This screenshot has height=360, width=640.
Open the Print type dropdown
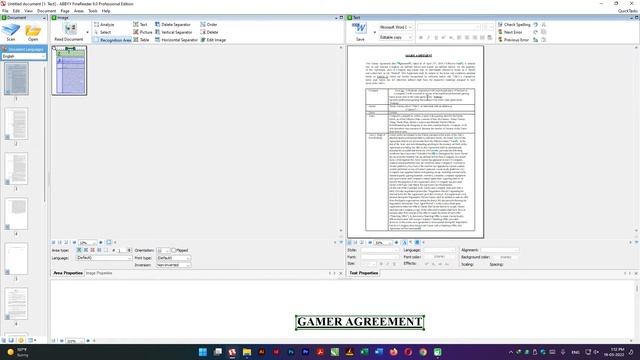(173, 258)
